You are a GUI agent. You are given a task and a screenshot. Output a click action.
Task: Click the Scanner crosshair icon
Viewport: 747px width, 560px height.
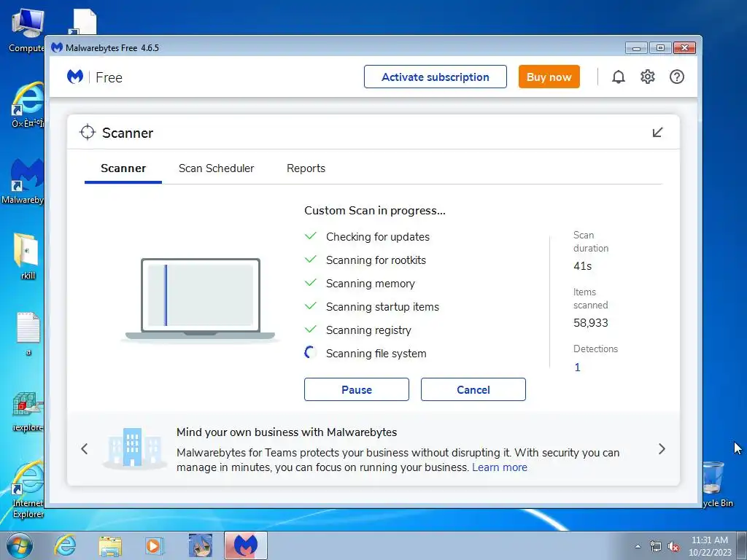pyautogui.click(x=88, y=133)
